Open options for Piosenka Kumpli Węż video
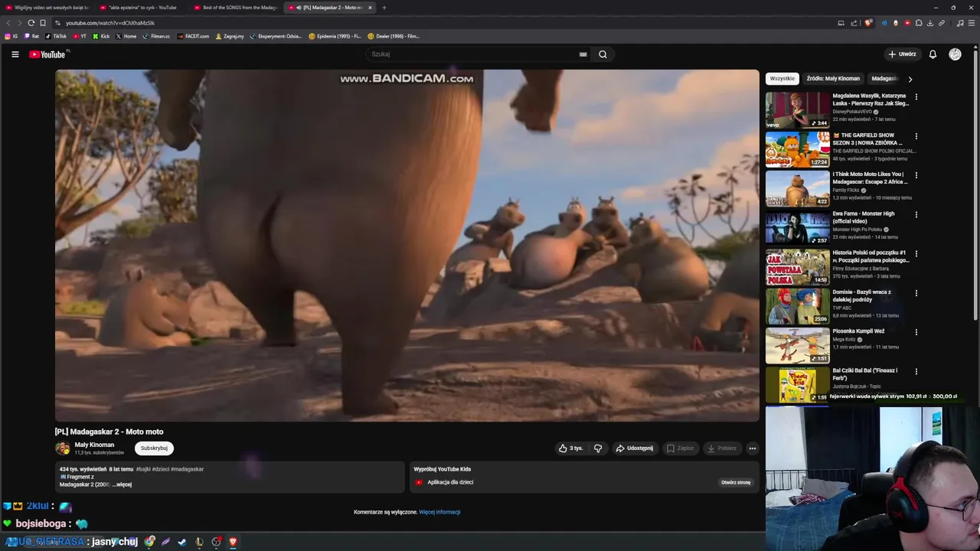Image resolution: width=980 pixels, height=551 pixels. pyautogui.click(x=916, y=332)
